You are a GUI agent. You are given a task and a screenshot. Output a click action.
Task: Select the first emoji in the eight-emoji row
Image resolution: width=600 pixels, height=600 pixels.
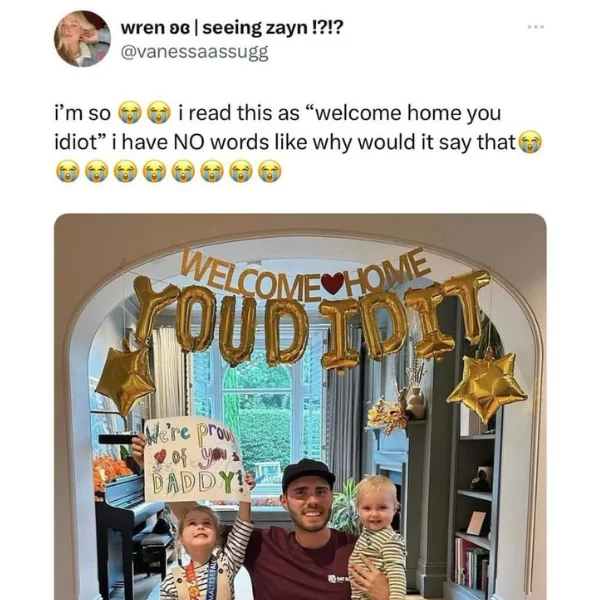[x=68, y=171]
